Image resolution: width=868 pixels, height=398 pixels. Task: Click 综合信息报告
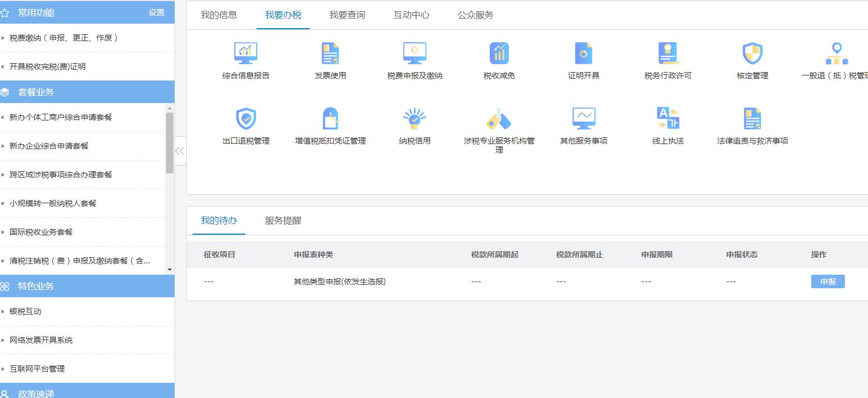[x=246, y=59]
